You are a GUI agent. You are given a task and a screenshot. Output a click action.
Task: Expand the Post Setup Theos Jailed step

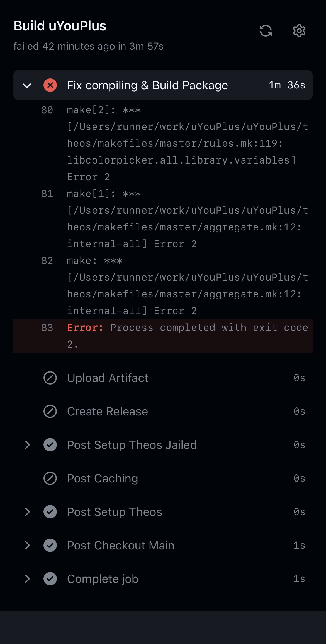click(27, 445)
